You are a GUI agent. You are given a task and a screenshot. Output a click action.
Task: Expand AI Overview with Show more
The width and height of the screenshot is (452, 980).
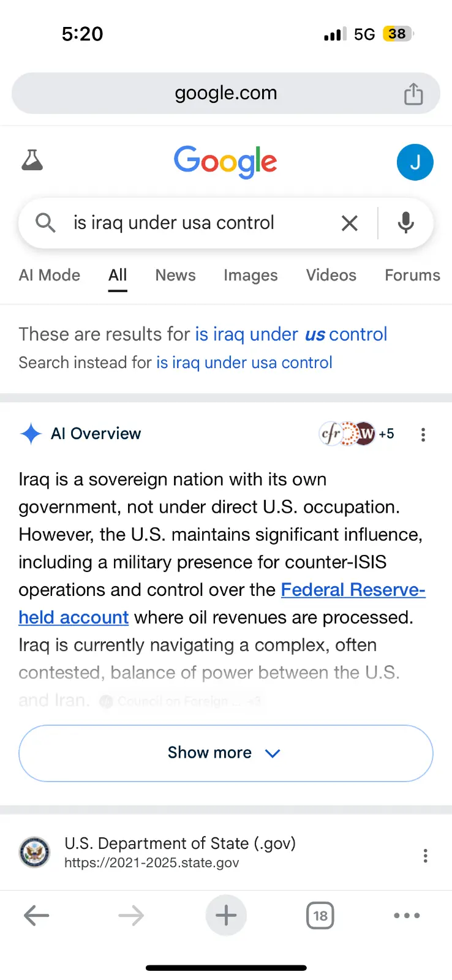click(226, 753)
